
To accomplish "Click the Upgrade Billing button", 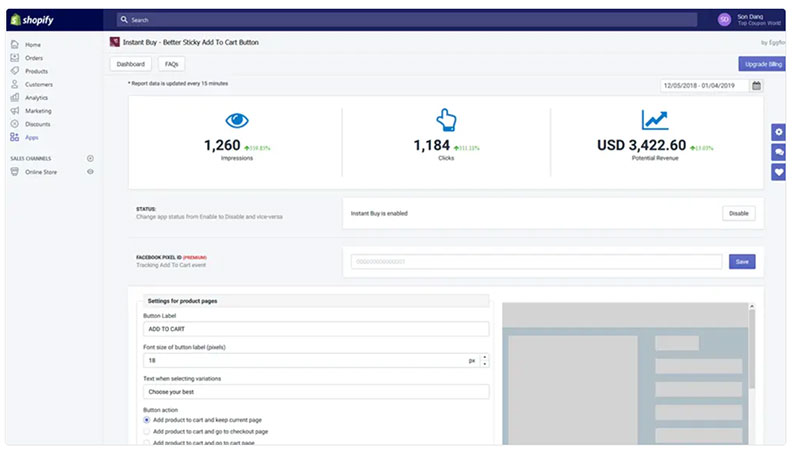I will coord(762,64).
